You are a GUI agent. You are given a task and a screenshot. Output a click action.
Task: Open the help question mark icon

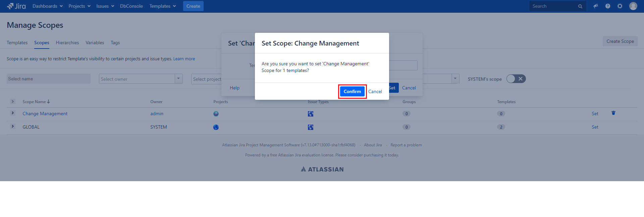608,6
